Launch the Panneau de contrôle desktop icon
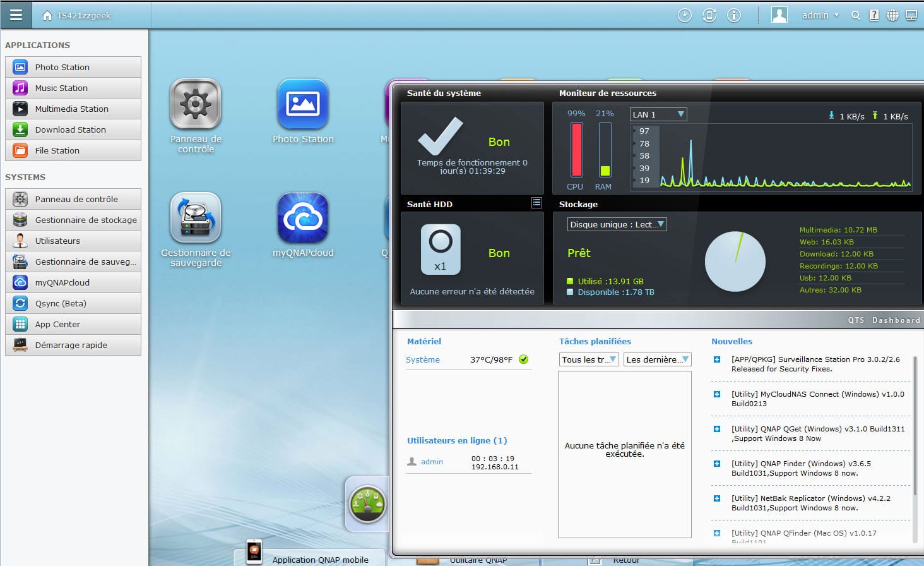 [196, 104]
